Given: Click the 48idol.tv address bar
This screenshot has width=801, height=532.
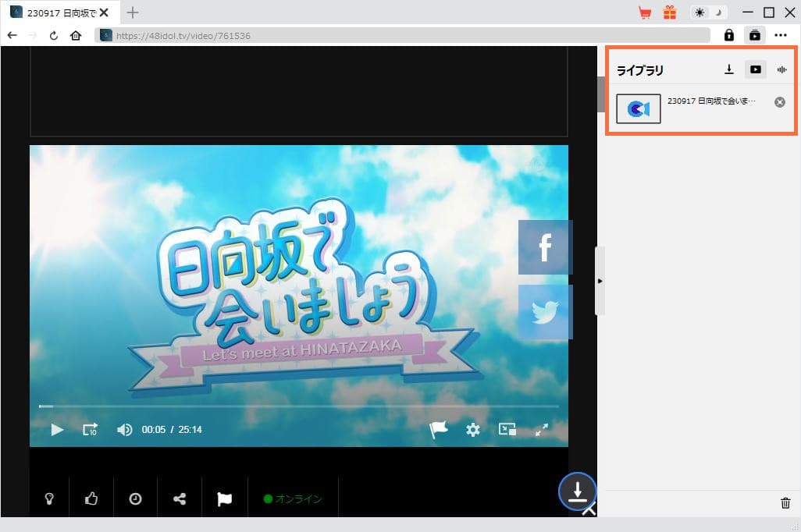Looking at the screenshot, I should 403,36.
